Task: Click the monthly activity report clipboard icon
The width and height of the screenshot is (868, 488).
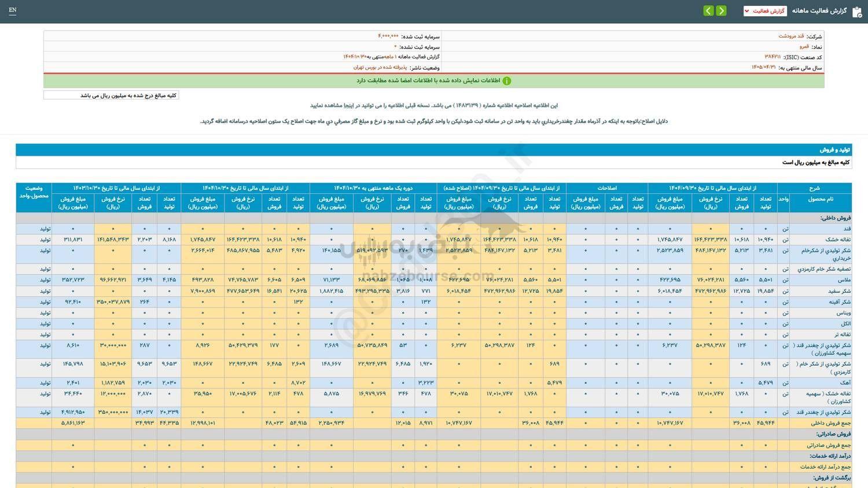Action: coord(856,12)
